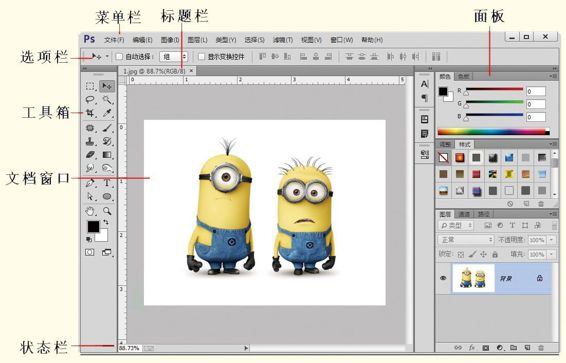This screenshot has width=566, height=363.
Task: Select the Eyedropper tool
Action: tap(107, 113)
